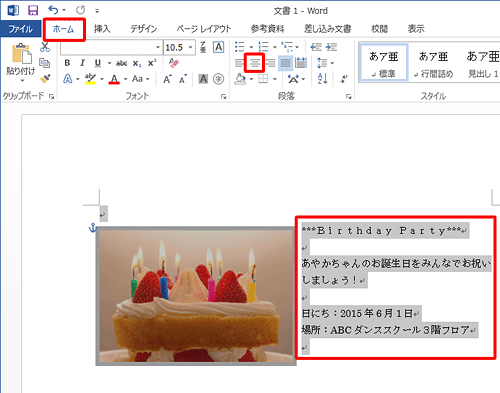
Task: Expand the 貼り付け paste options arrow
Action: [x=22, y=81]
